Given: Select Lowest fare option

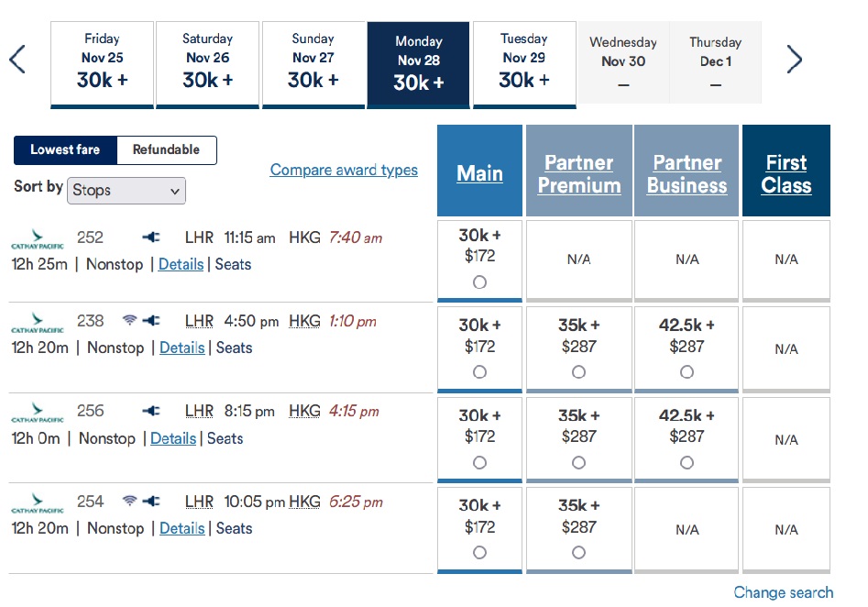Looking at the screenshot, I should (65, 149).
